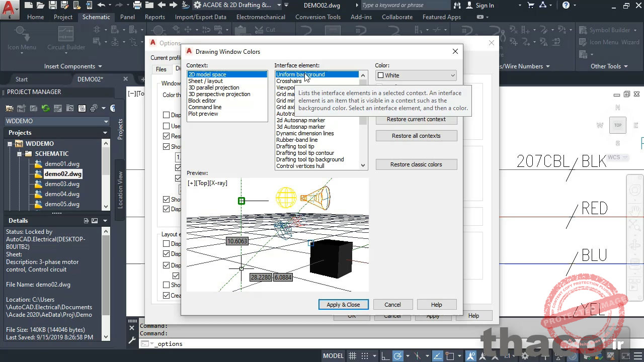Viewport: 644px width, 362px height.
Task: Toggle Grid display in the status bar
Action: tap(352, 355)
